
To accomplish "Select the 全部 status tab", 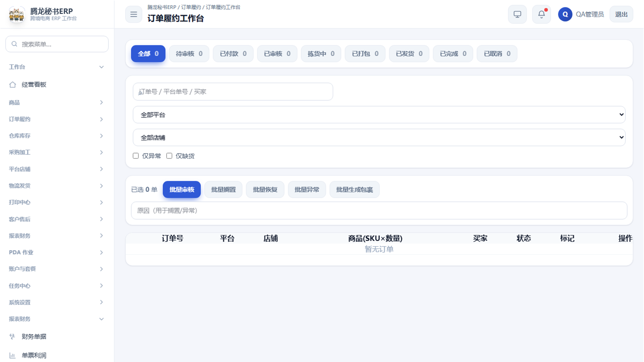I will 148,54.
